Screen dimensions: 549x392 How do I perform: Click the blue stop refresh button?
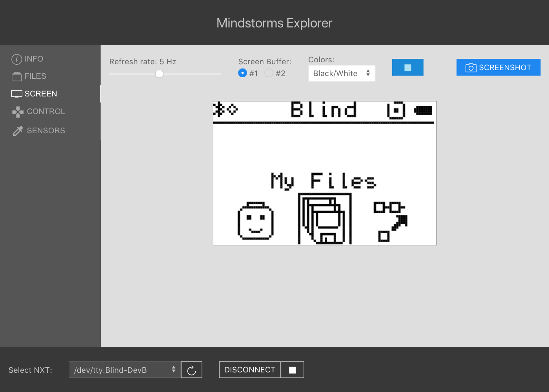[408, 67]
